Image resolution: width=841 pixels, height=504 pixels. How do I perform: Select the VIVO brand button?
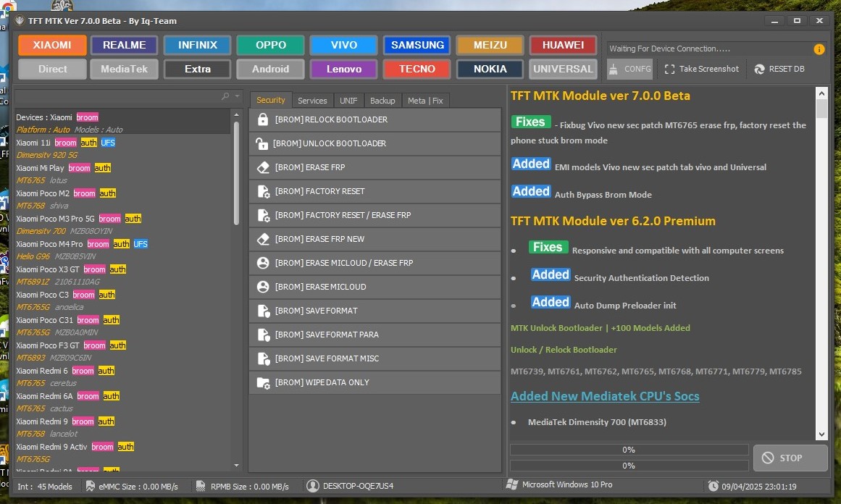pos(344,45)
